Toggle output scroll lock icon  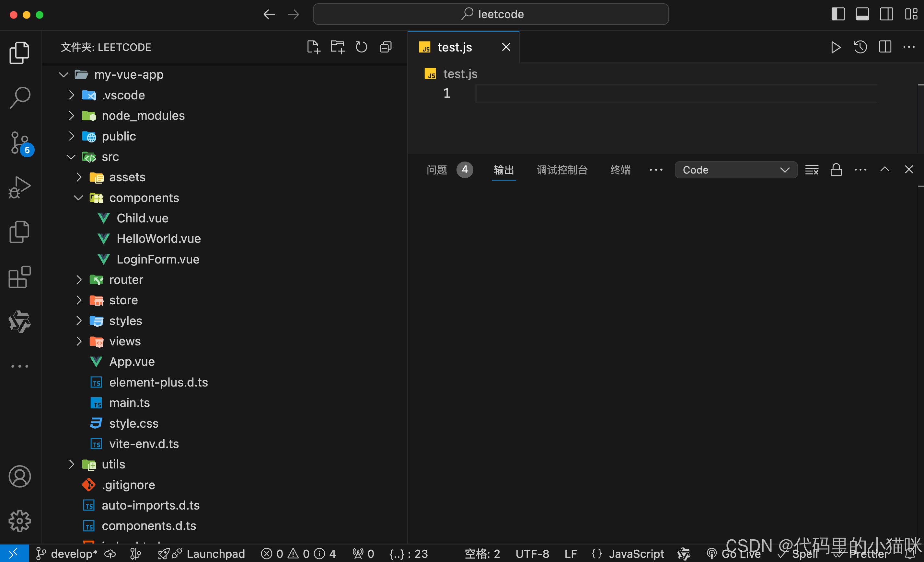pyautogui.click(x=836, y=170)
